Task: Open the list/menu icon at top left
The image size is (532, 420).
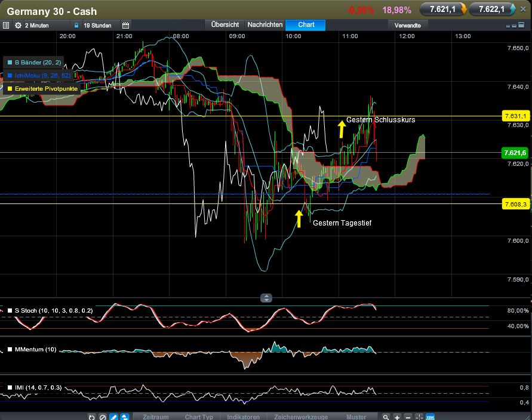Action: pyautogui.click(x=6, y=26)
